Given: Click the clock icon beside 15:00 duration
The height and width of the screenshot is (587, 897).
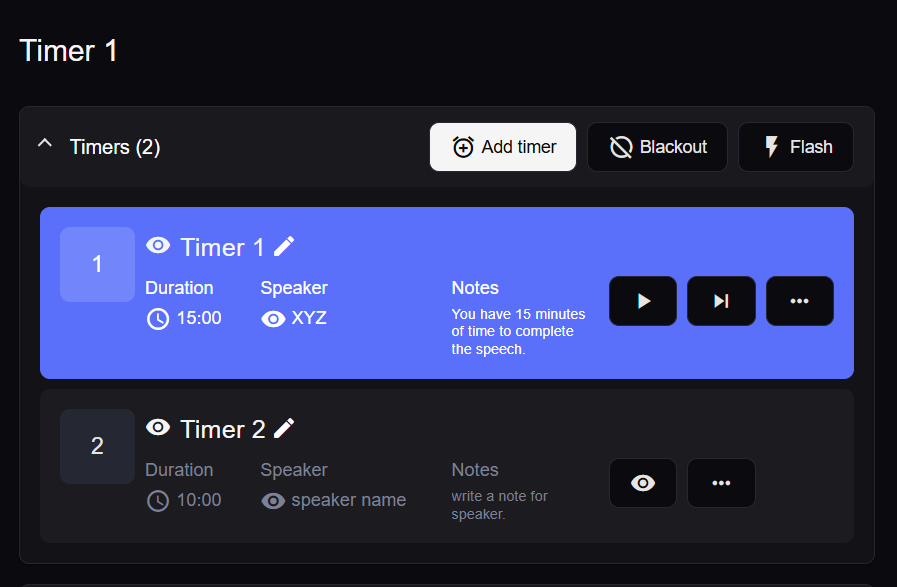Looking at the screenshot, I should point(158,319).
